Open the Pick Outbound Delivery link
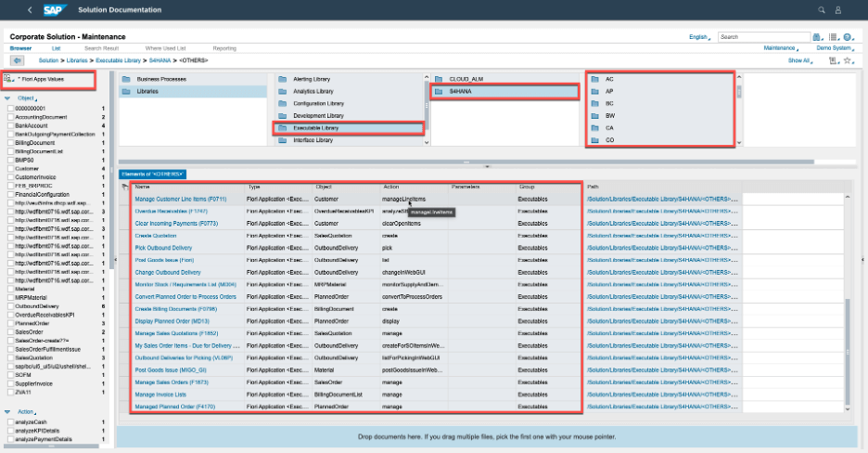868x453 pixels. [x=163, y=248]
